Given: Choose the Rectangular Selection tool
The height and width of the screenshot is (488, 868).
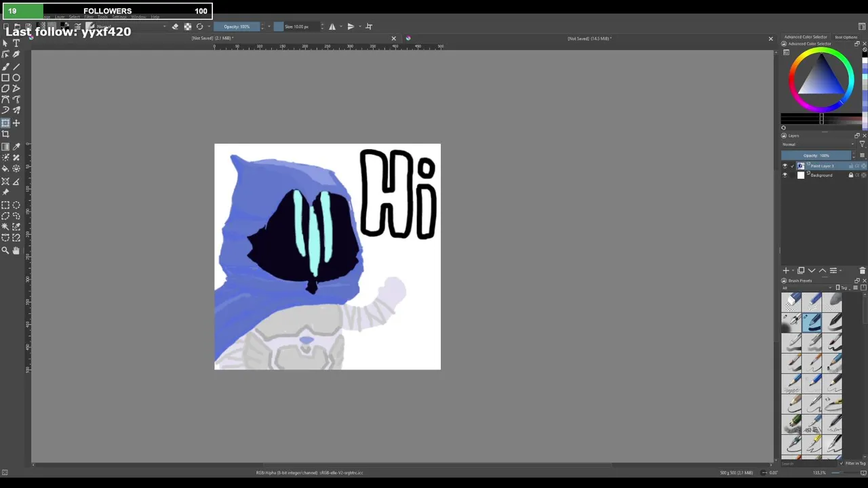Looking at the screenshot, I should (5, 205).
